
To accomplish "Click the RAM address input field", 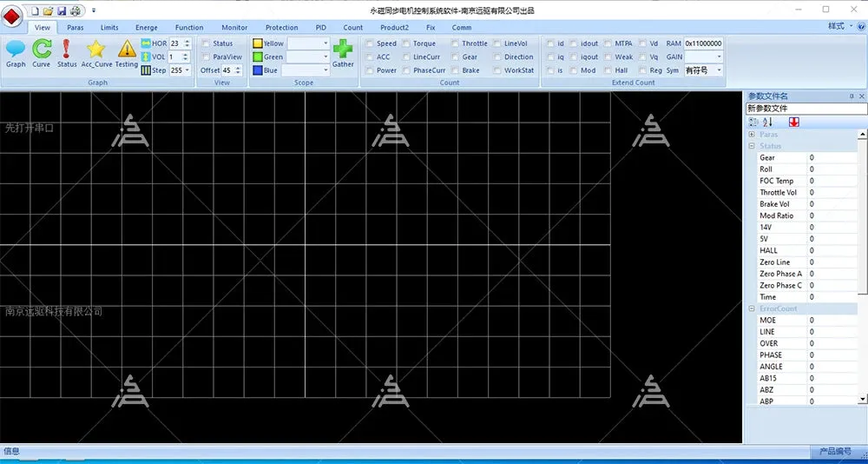I will (x=704, y=43).
